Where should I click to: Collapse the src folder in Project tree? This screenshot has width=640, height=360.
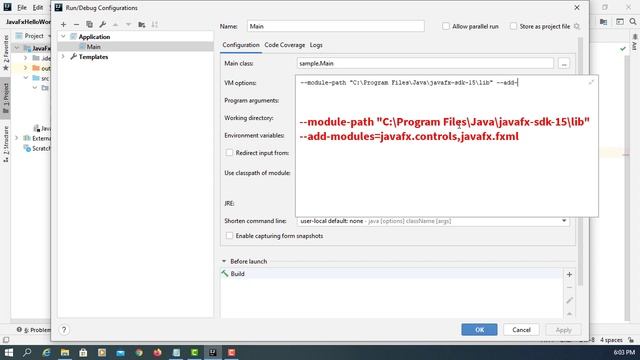(26, 78)
